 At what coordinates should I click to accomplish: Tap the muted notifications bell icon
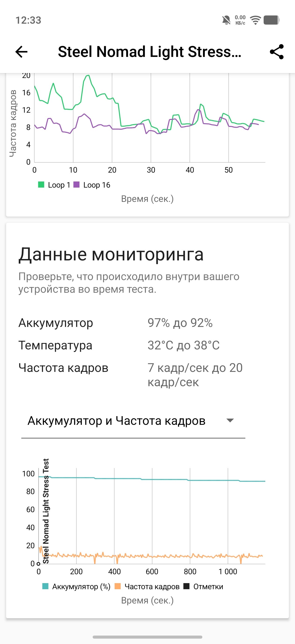(226, 20)
